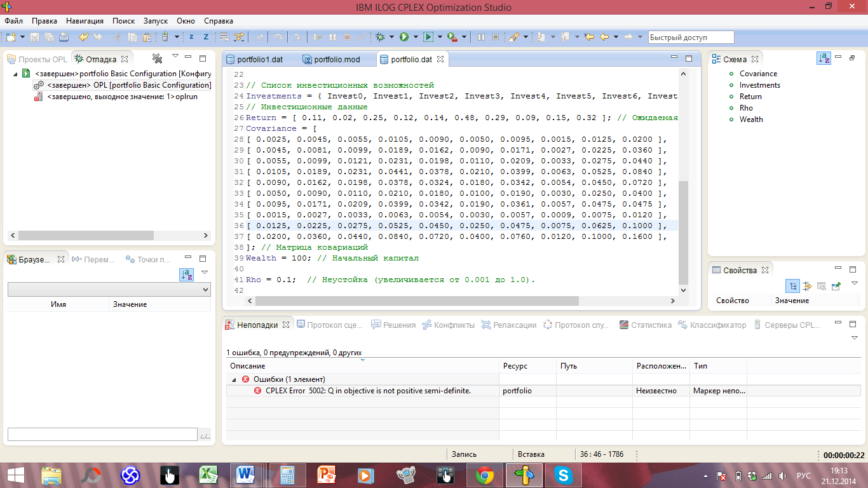Open the Запуск menu

tap(156, 21)
